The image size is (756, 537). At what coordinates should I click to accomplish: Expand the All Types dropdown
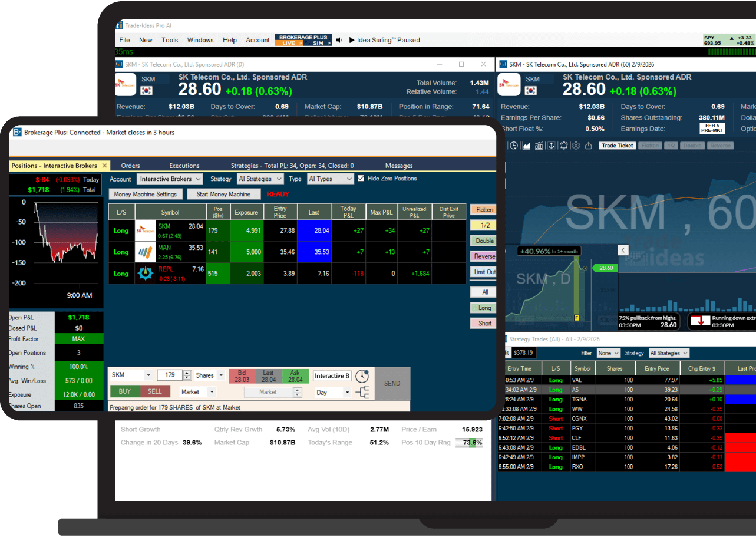tap(330, 179)
